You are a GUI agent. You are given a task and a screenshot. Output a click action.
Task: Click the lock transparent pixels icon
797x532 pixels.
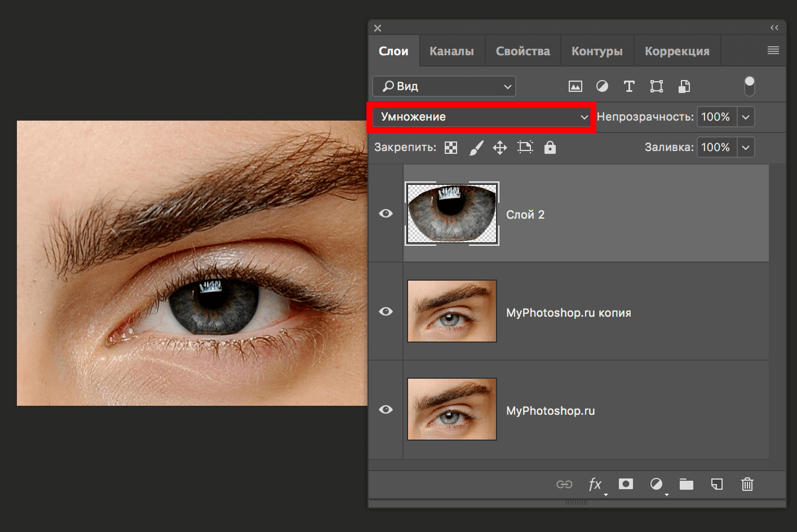451,148
